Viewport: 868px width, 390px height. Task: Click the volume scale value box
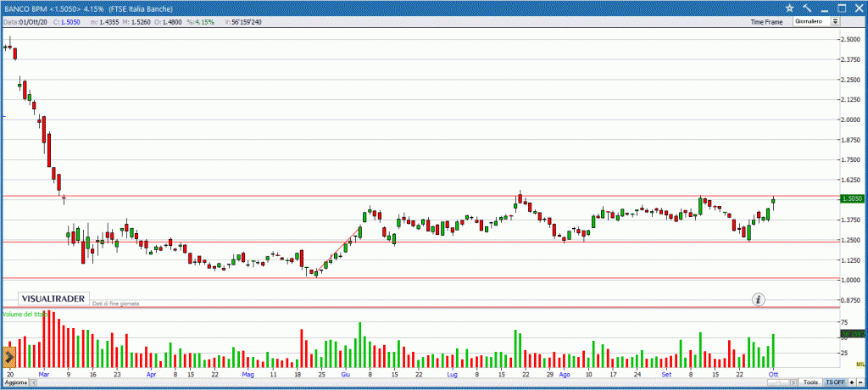coord(852,334)
